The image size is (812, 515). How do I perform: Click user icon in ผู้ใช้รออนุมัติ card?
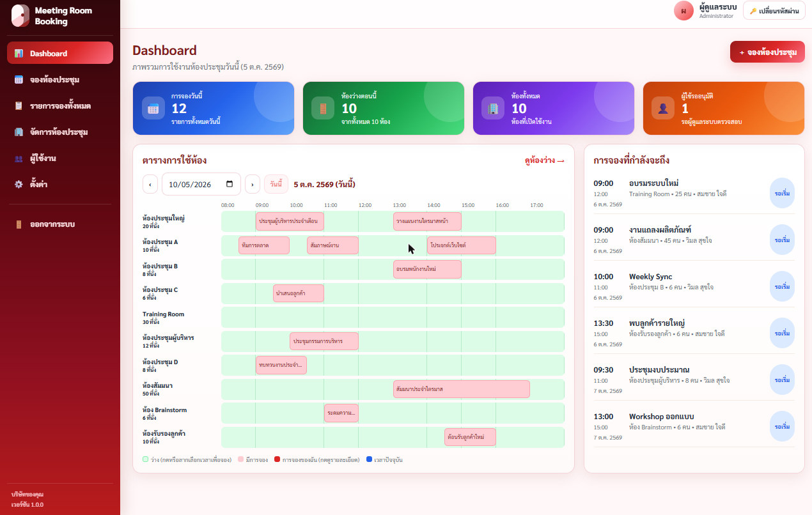pos(663,108)
